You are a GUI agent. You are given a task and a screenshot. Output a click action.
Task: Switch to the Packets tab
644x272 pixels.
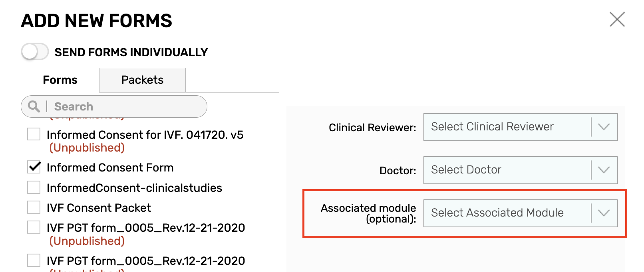(142, 80)
